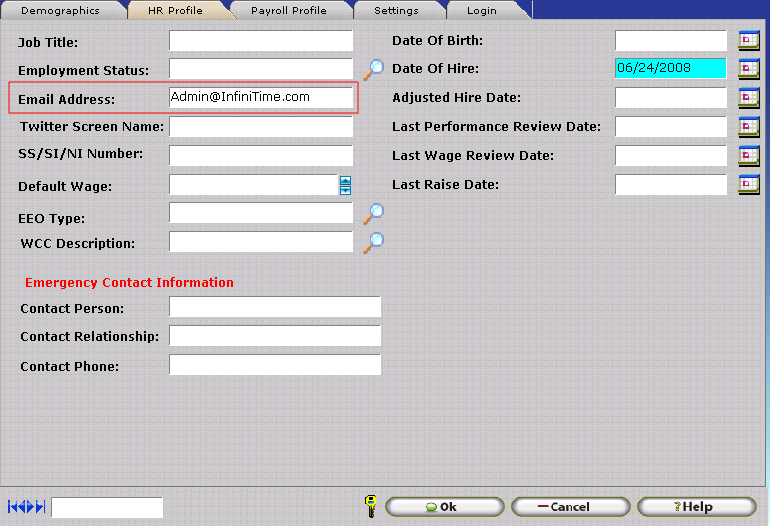Open calendar for Last Raise Date
Image resolution: width=770 pixels, height=526 pixels.
click(749, 185)
